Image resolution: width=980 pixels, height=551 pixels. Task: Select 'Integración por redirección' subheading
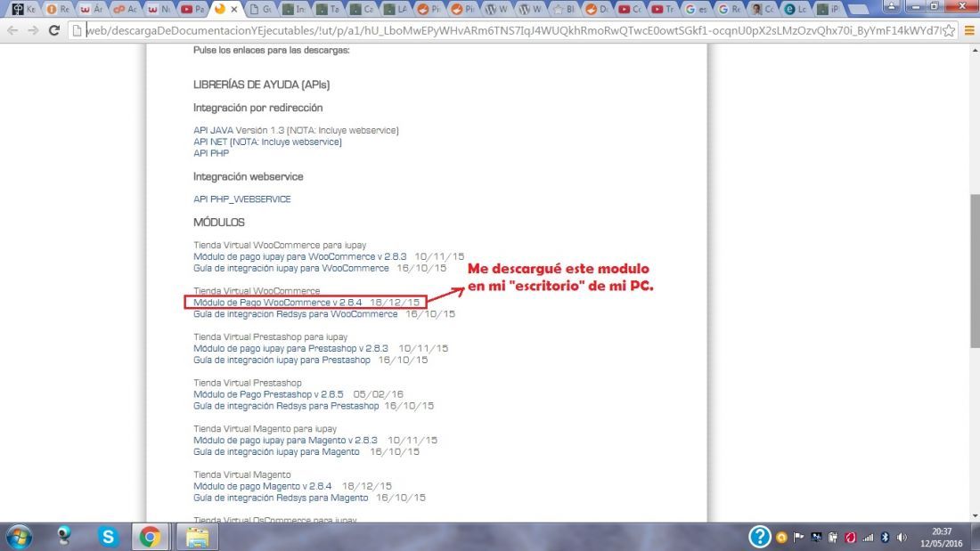[258, 108]
